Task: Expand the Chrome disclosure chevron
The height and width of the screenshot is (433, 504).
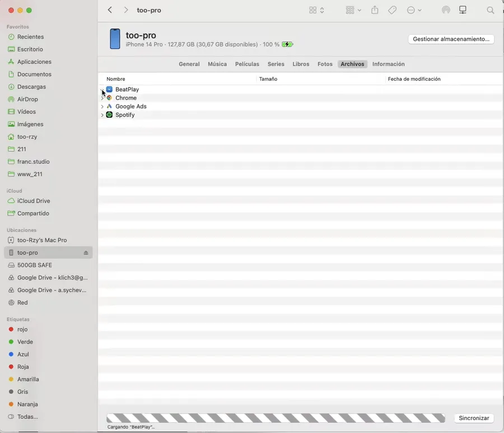Action: click(x=102, y=97)
